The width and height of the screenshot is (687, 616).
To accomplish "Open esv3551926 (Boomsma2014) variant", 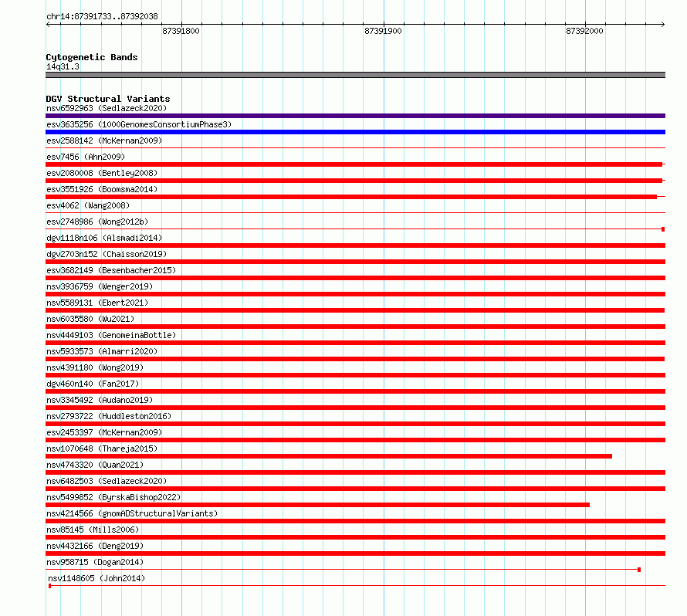I will coord(102,189).
